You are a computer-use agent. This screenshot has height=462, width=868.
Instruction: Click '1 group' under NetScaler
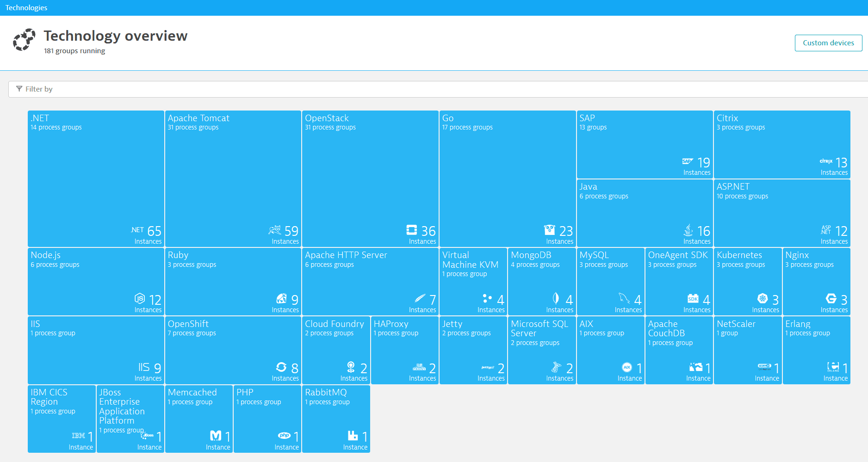[x=727, y=333]
